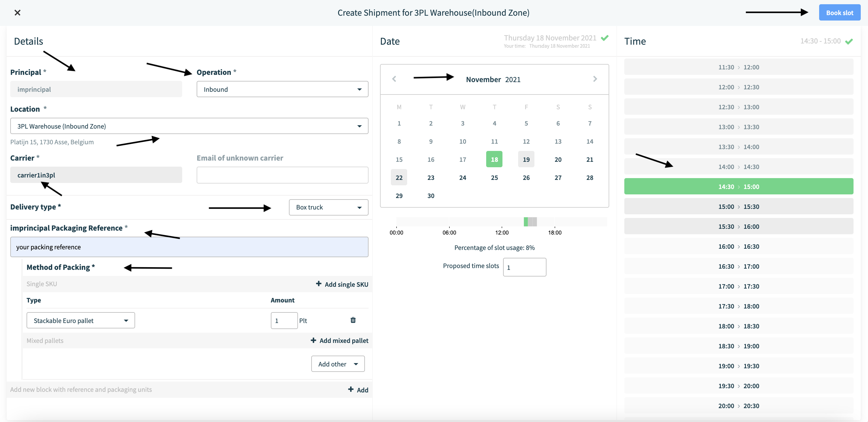Select November 21 on the calendar
Viewport: 868px width, 422px height.
coord(589,159)
